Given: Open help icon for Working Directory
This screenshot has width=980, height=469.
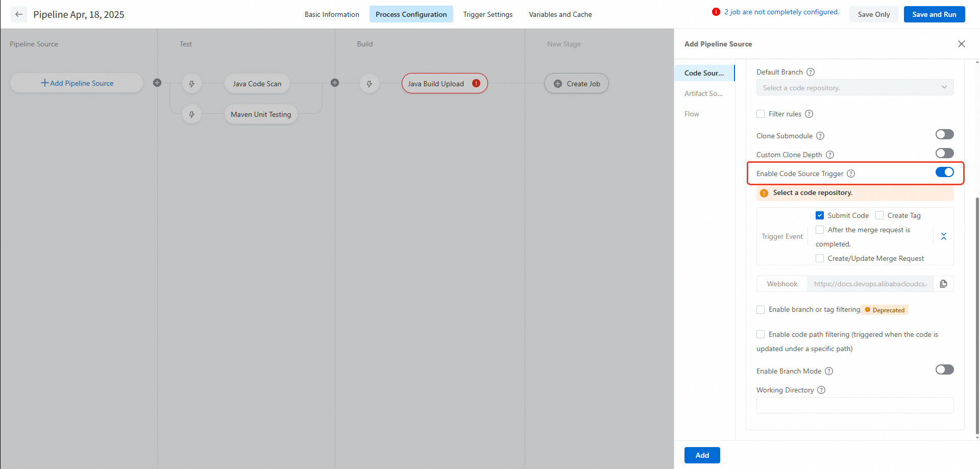Looking at the screenshot, I should 821,390.
